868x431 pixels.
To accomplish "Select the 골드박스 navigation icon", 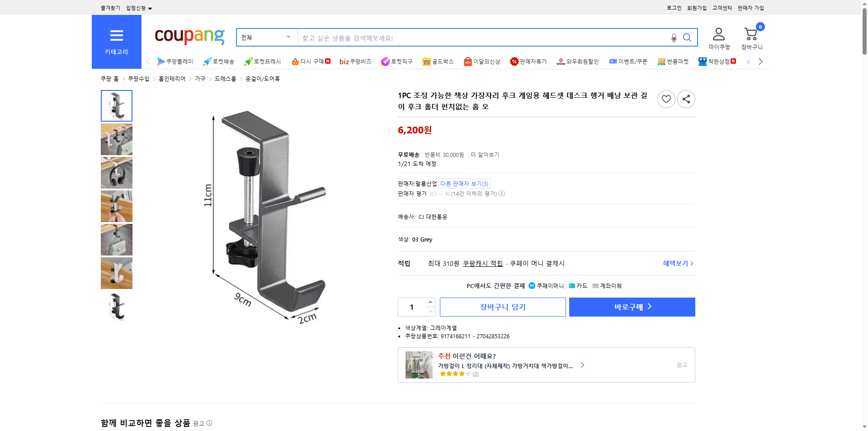I will (426, 62).
